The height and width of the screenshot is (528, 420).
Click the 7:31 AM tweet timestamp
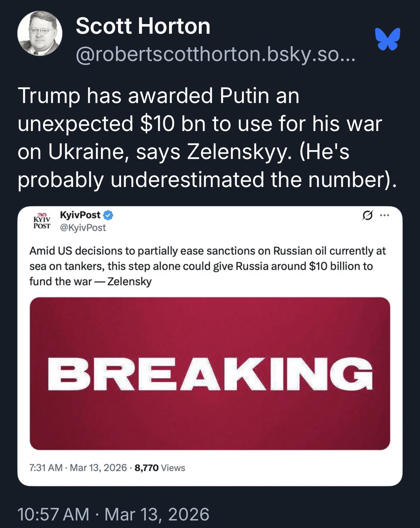click(46, 468)
